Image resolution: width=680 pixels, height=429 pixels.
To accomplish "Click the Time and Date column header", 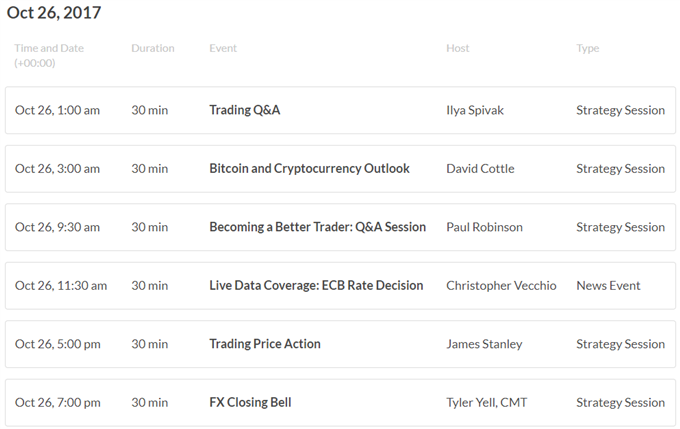I will [x=49, y=55].
